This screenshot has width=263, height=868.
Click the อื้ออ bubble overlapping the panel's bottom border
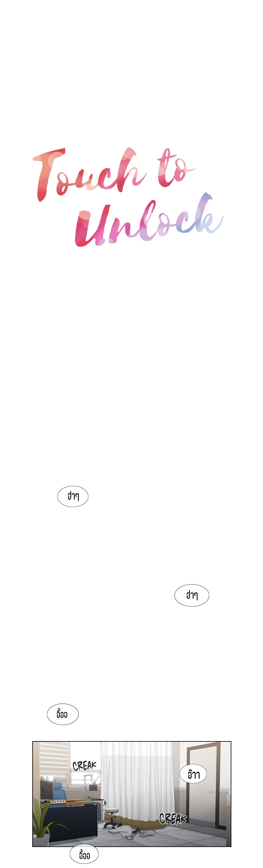pyautogui.click(x=84, y=855)
